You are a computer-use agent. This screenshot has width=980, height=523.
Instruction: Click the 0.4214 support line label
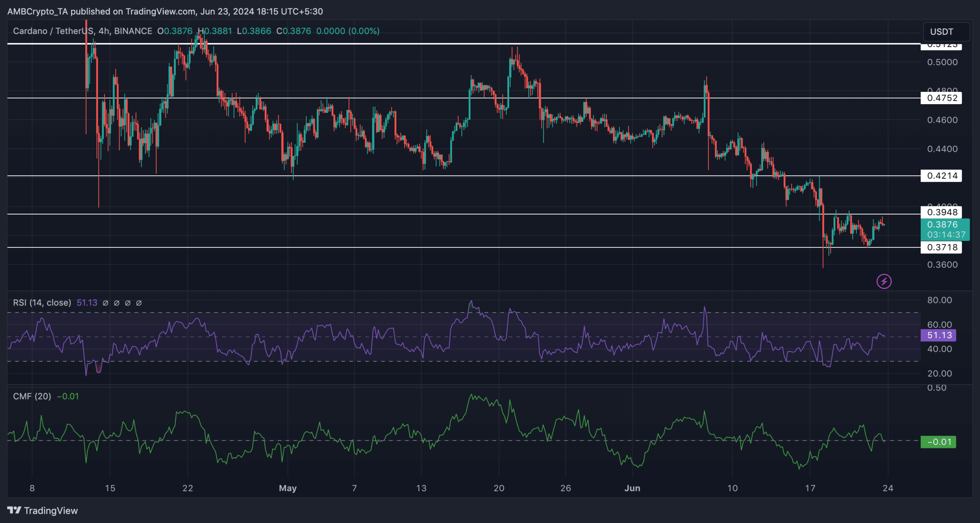pyautogui.click(x=942, y=176)
